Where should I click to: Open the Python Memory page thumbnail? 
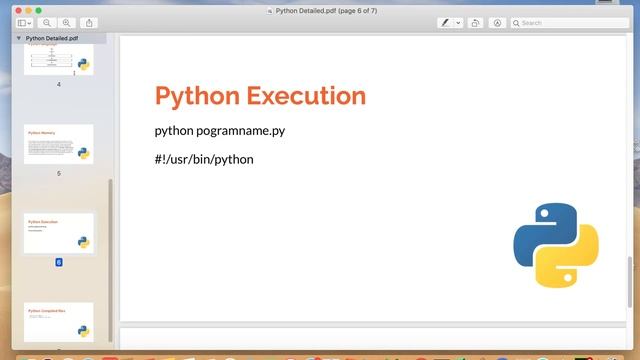(59, 144)
